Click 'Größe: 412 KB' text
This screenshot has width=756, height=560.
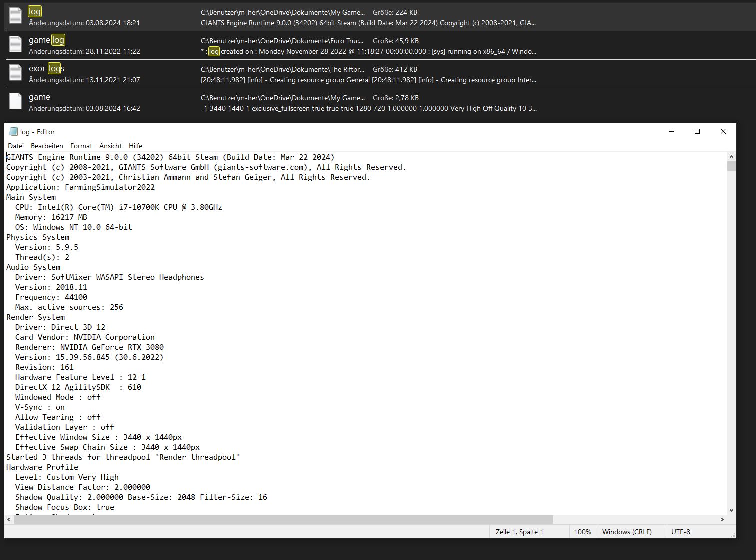click(395, 69)
